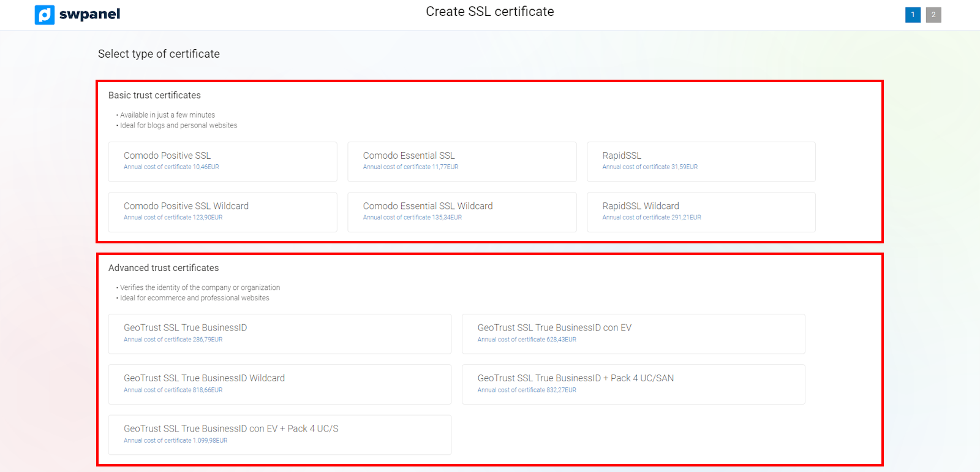Click the Advanced trust certificates heading

(164, 268)
